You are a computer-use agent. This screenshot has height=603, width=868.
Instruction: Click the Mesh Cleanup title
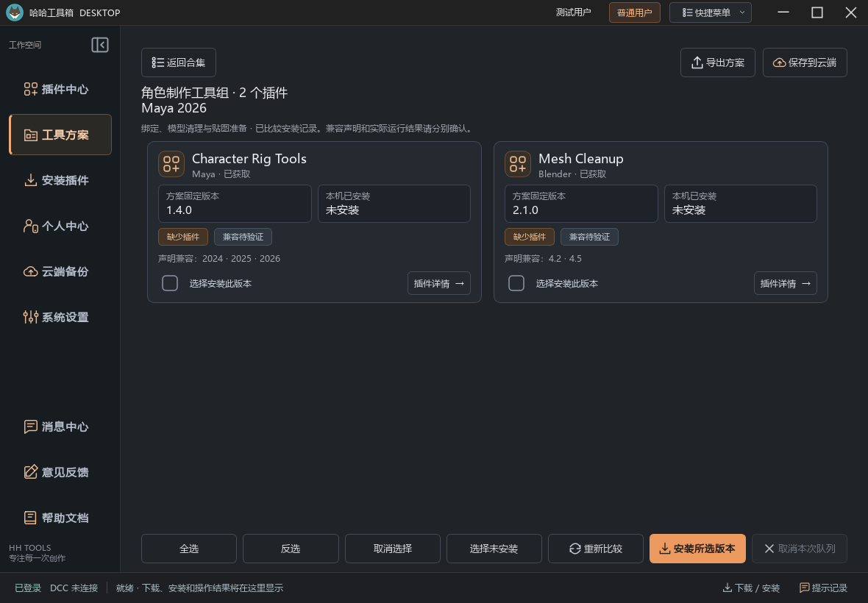(x=580, y=159)
